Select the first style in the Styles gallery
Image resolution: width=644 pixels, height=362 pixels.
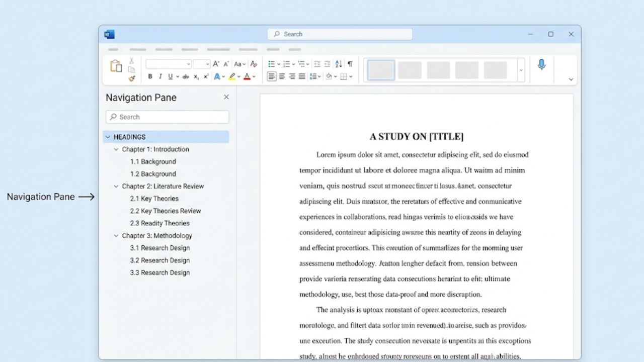381,70
